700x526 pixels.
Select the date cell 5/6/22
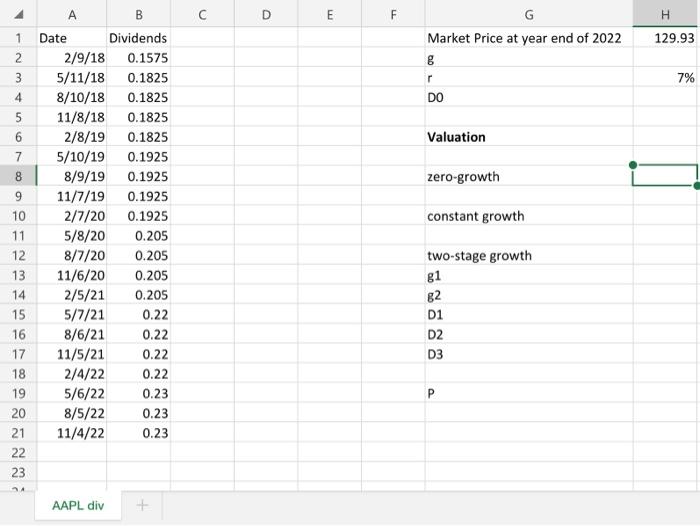(72, 393)
